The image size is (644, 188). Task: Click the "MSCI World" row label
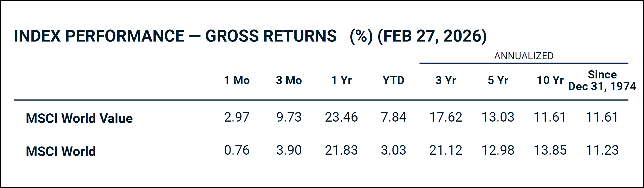(61, 151)
